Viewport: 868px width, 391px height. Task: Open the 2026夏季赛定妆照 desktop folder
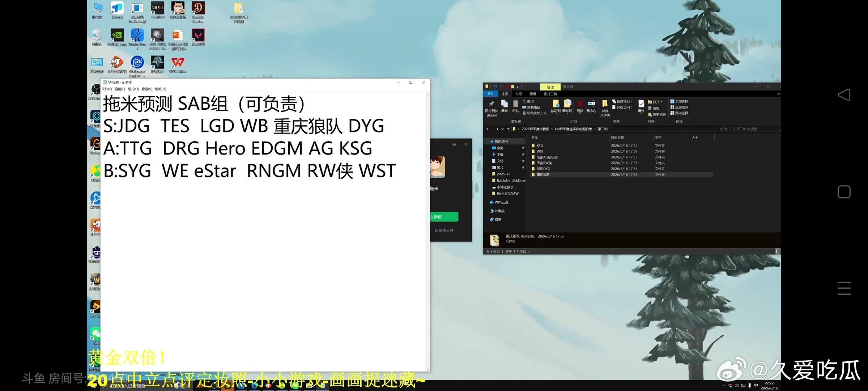(x=238, y=13)
